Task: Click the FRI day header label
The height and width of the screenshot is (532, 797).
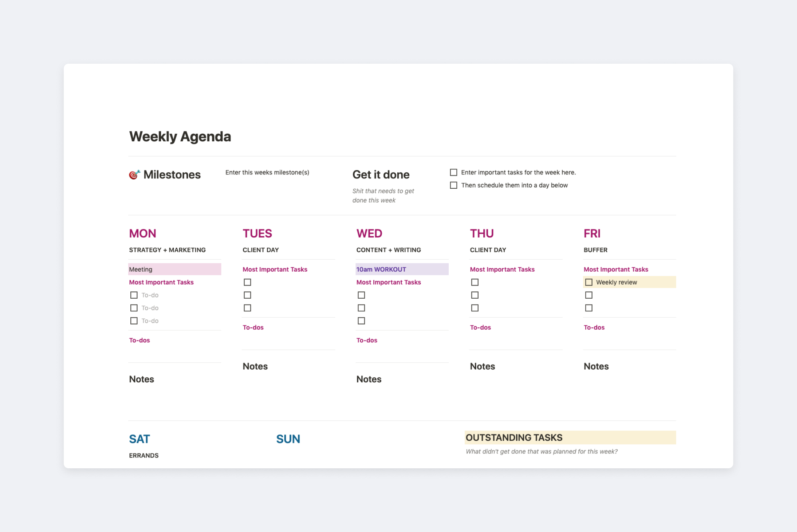Action: [x=590, y=233]
